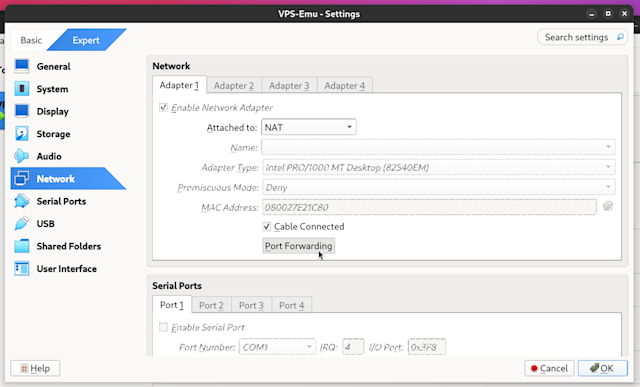Image resolution: width=640 pixels, height=387 pixels.
Task: Click the MAC Address field
Action: pyautogui.click(x=429, y=207)
